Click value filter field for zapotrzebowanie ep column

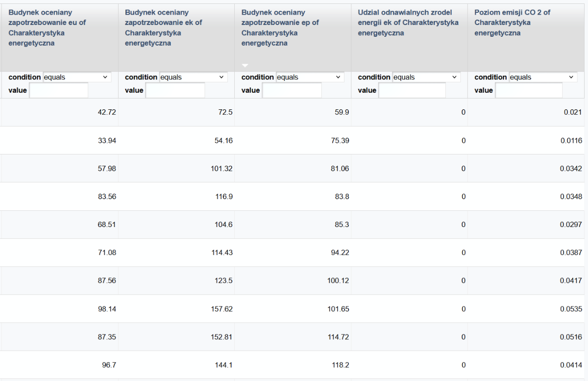(292, 90)
